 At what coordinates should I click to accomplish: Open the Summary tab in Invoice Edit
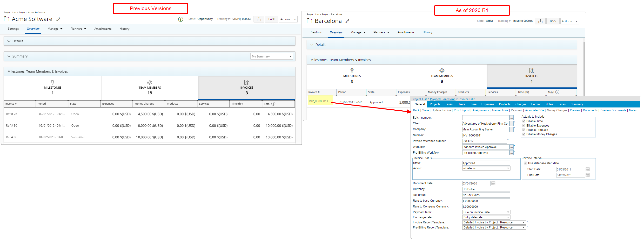(x=577, y=104)
